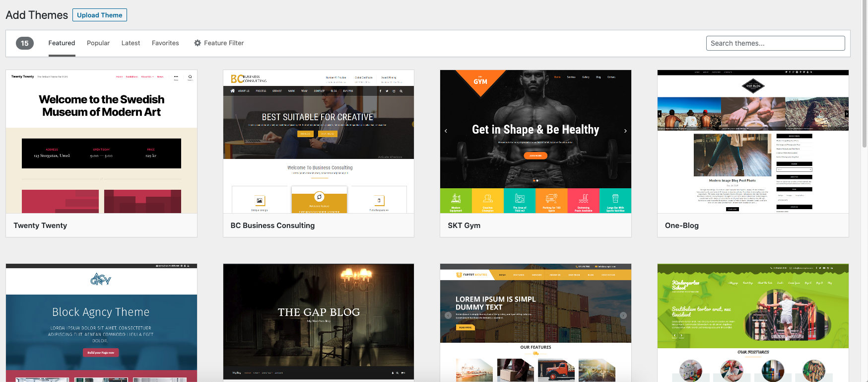Open the One-Blog theme preview
868x382 pixels.
tap(753, 142)
